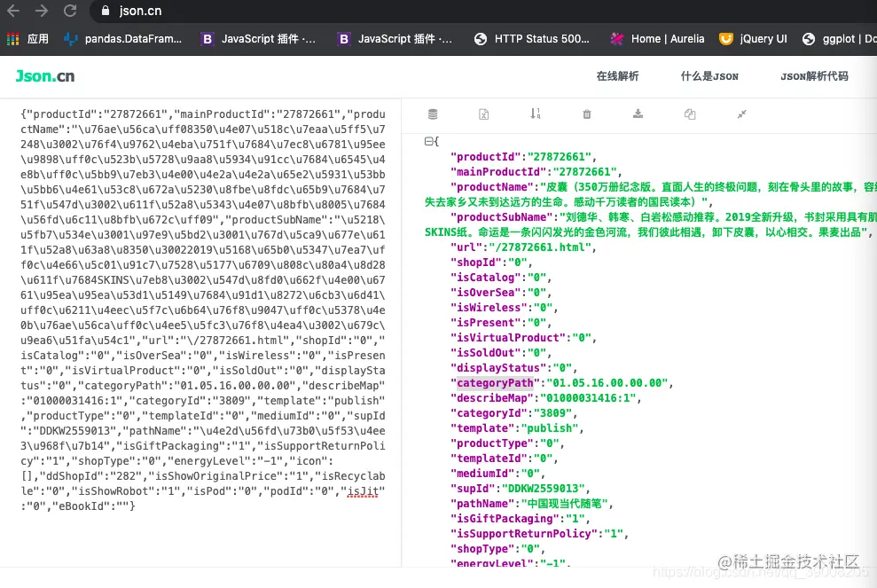This screenshot has width=877, height=588.
Task: Open the 在线解析 menu item
Action: point(617,76)
